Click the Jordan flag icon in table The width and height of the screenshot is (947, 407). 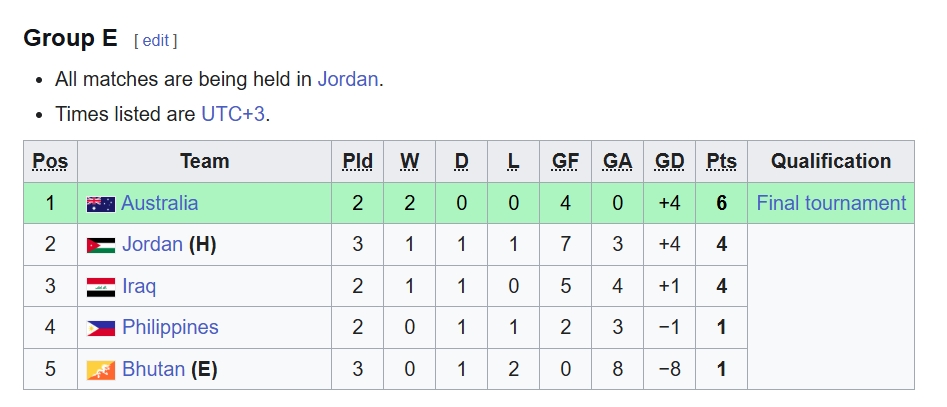tap(101, 245)
